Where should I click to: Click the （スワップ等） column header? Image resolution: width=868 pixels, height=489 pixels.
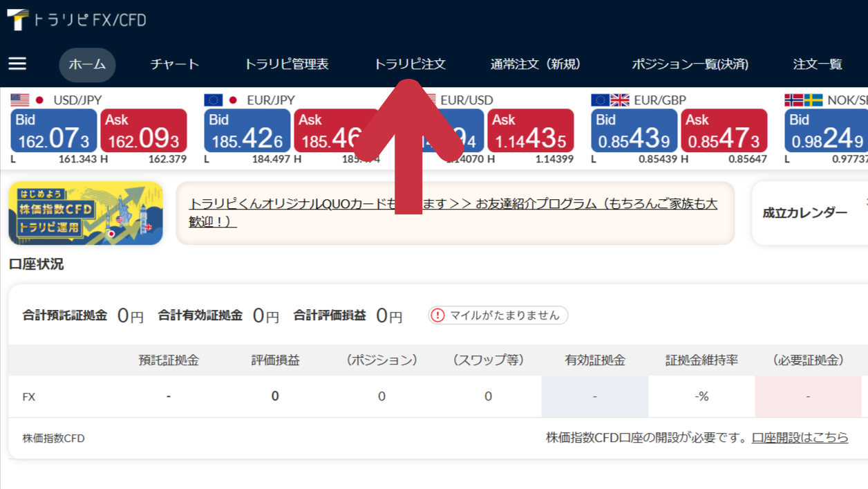pyautogui.click(x=488, y=360)
